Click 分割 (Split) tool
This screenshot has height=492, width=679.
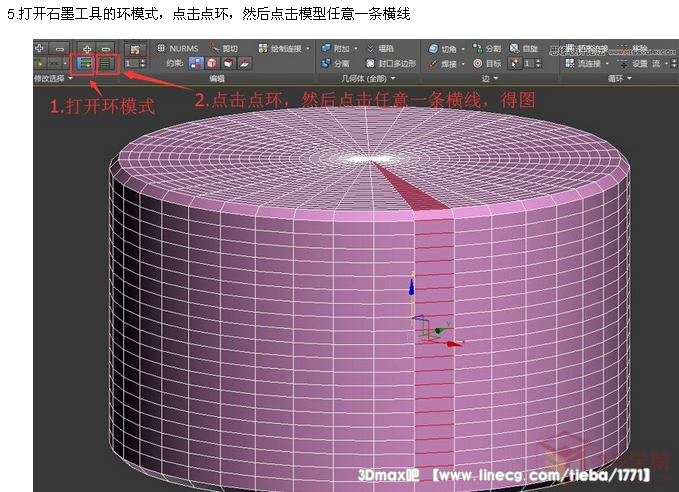tap(486, 48)
